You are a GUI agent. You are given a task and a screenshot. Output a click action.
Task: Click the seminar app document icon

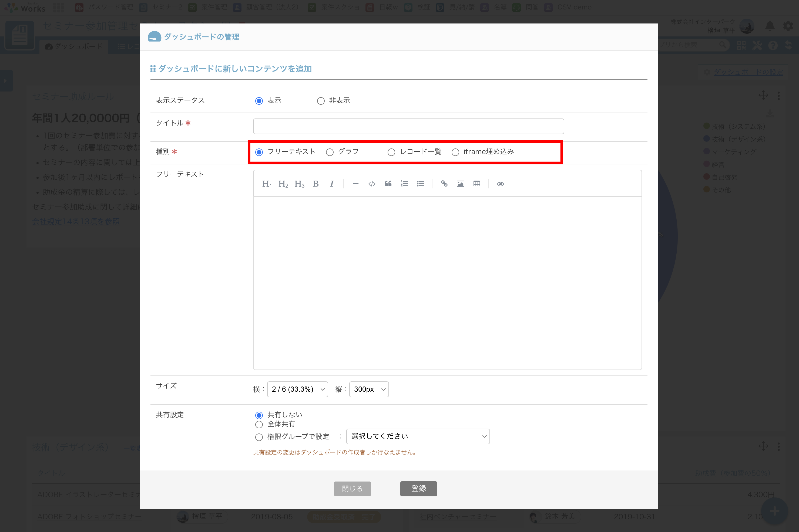(x=20, y=35)
